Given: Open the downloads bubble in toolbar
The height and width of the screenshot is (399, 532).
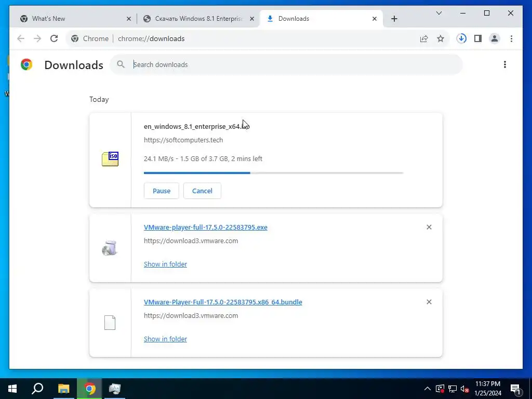Looking at the screenshot, I should click(461, 38).
